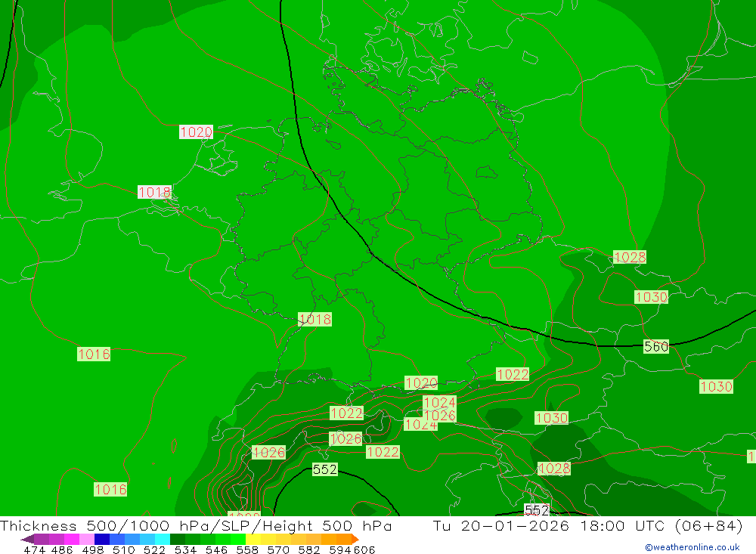Click the orange arrow on the legend's right end
The image size is (756, 554).
click(x=355, y=539)
